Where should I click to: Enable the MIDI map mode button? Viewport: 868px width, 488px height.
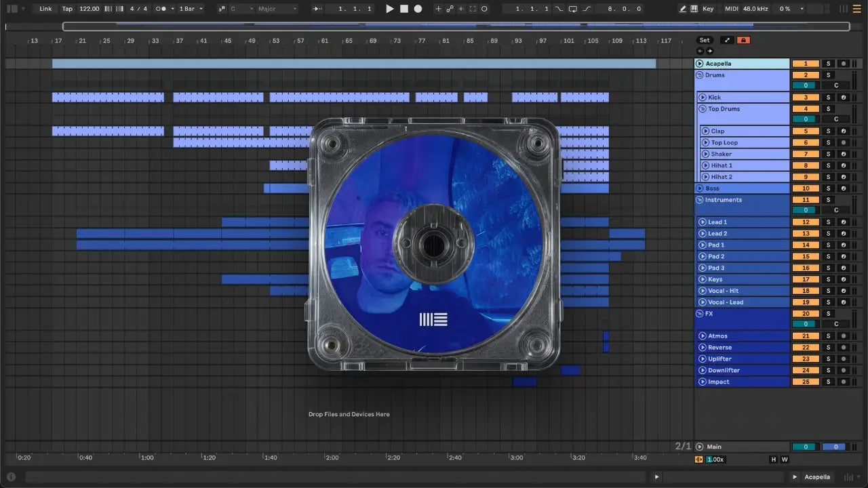pyautogui.click(x=731, y=9)
